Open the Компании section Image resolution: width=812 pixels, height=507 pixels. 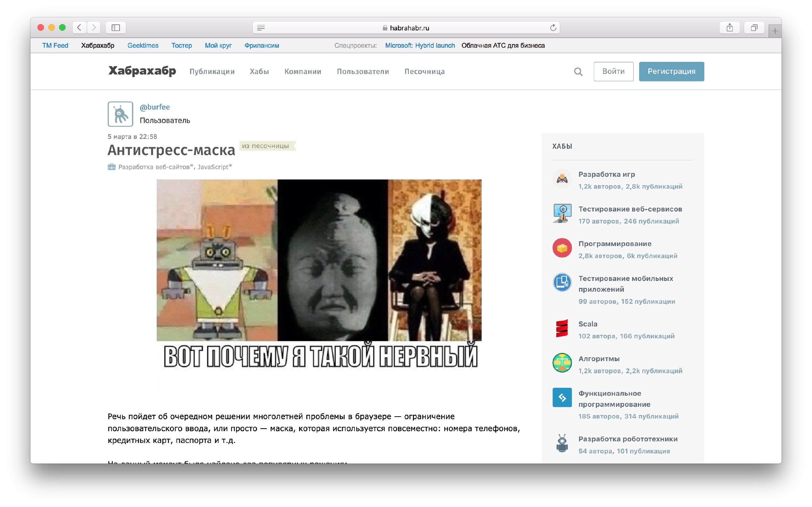point(303,71)
